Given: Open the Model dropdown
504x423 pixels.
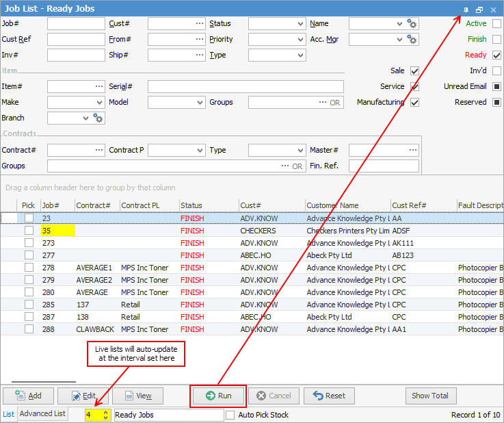Looking at the screenshot, I should click(200, 102).
